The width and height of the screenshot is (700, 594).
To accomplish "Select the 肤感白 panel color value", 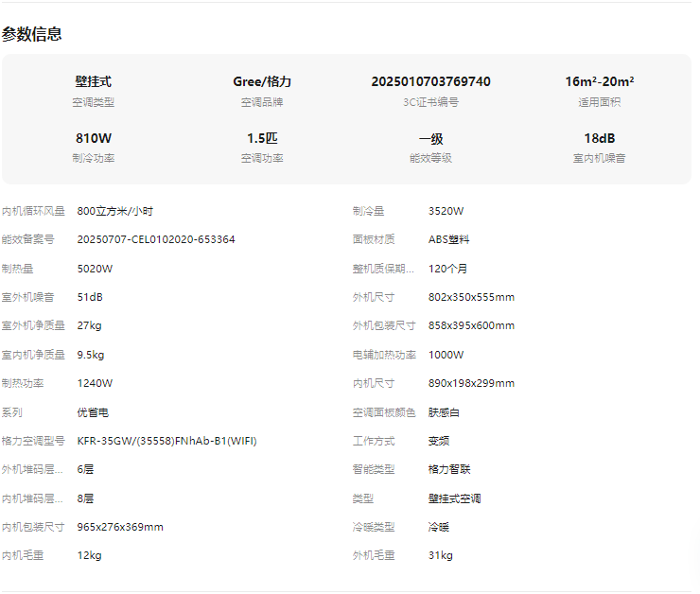I will coord(445,412).
